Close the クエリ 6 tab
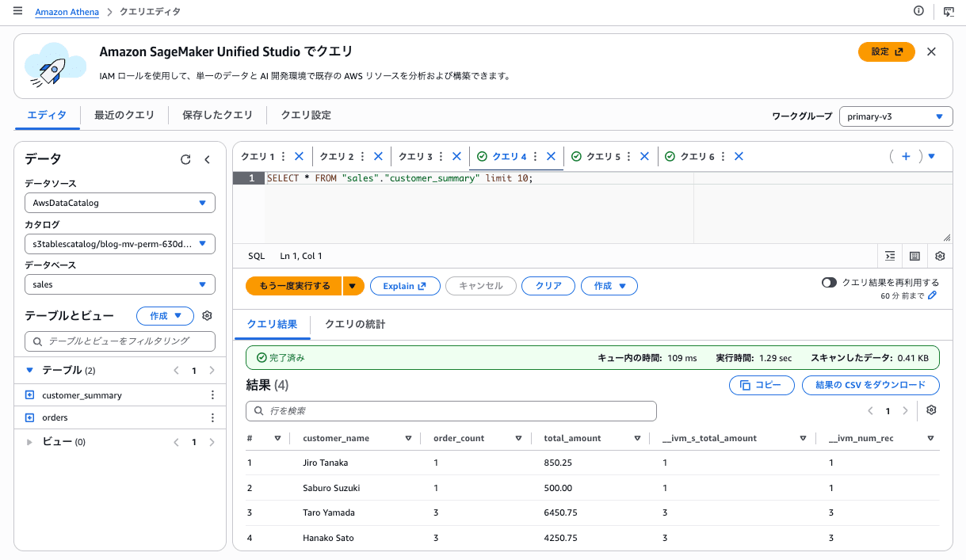966x560 pixels. 739,157
